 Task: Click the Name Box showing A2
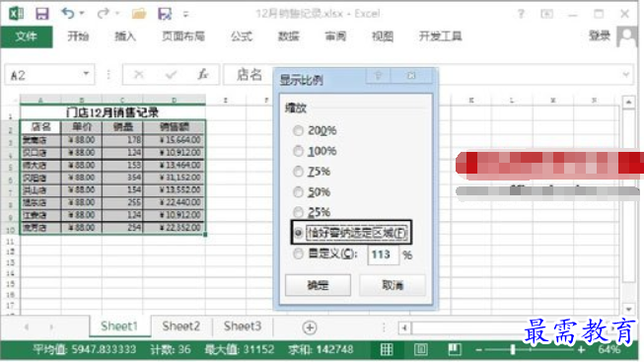pyautogui.click(x=49, y=75)
